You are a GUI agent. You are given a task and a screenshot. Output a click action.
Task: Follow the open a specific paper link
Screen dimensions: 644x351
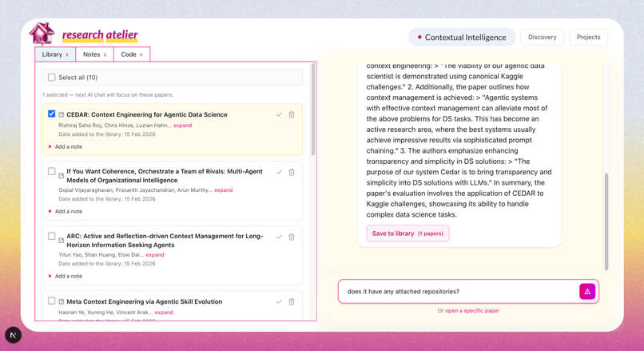coord(472,311)
